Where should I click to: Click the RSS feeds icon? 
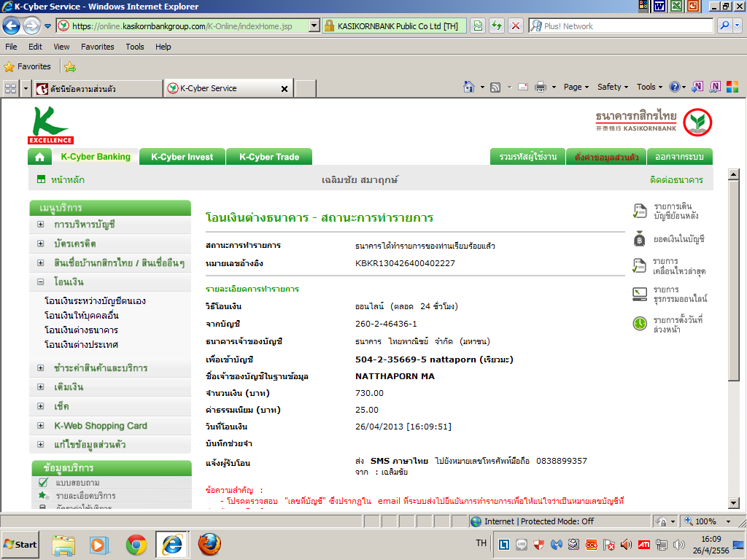click(495, 87)
